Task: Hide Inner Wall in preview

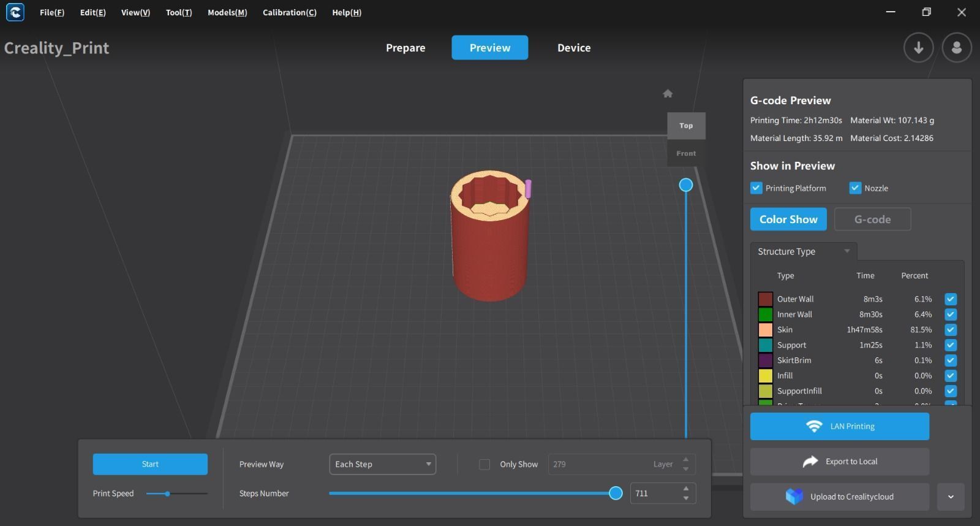Action: (x=951, y=314)
